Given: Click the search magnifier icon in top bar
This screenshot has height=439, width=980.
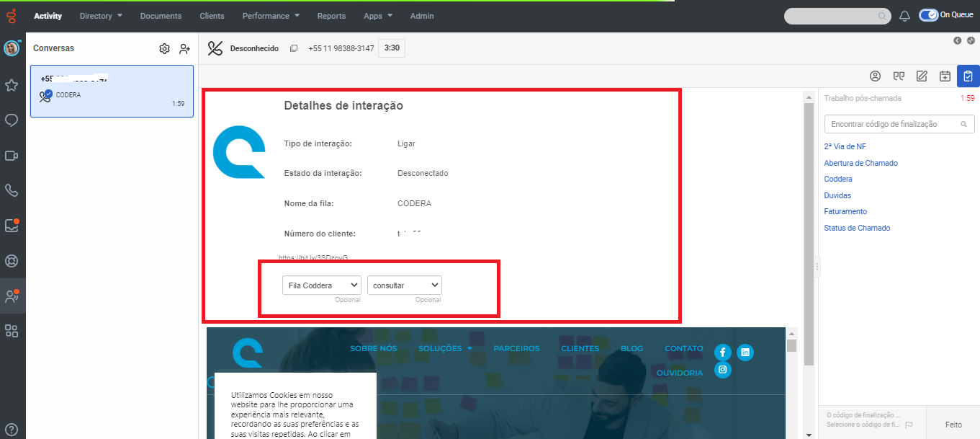Looking at the screenshot, I should (x=882, y=16).
